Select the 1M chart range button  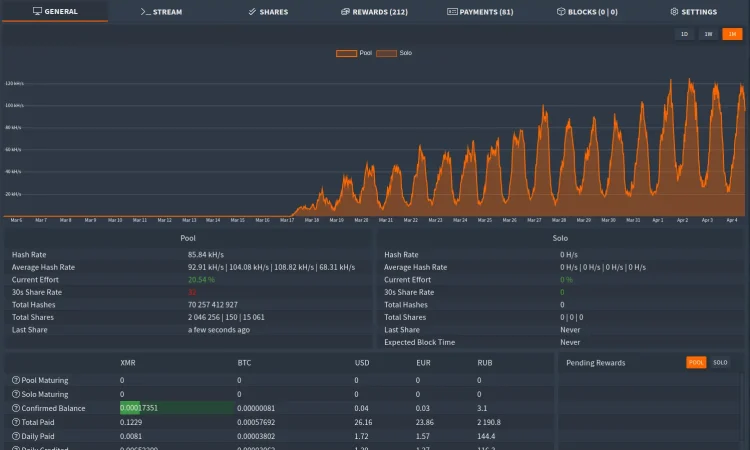coord(732,34)
